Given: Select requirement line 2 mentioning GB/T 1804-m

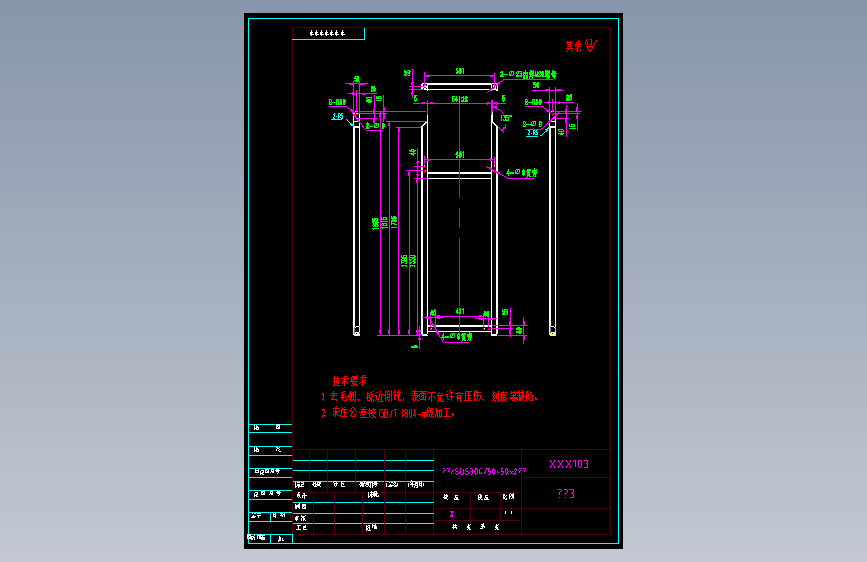Looking at the screenshot, I should (x=388, y=413).
